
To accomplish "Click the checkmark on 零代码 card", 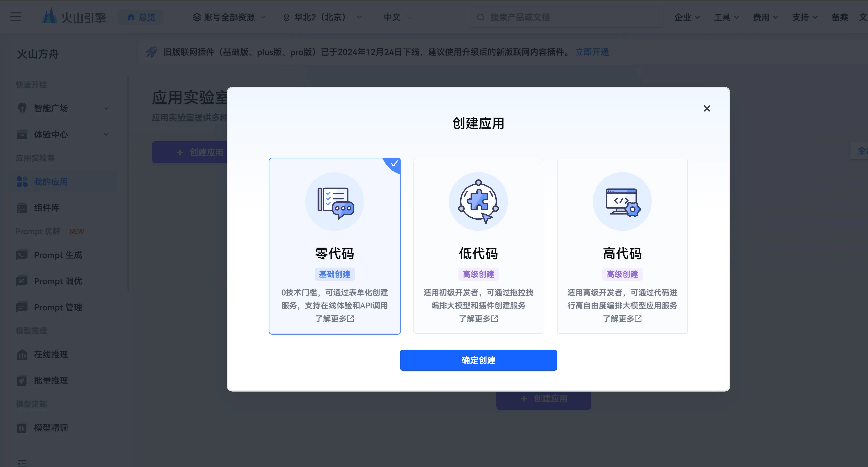I will point(394,164).
